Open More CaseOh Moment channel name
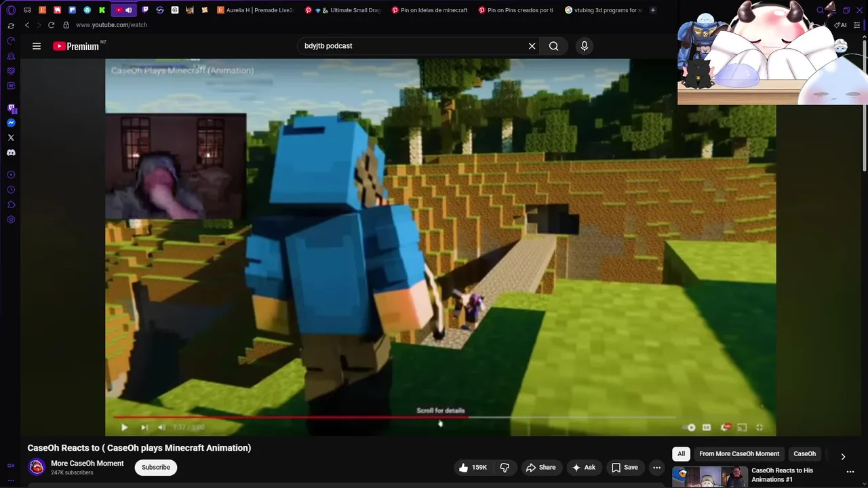Viewport: 868px width, 488px height. [x=87, y=464]
